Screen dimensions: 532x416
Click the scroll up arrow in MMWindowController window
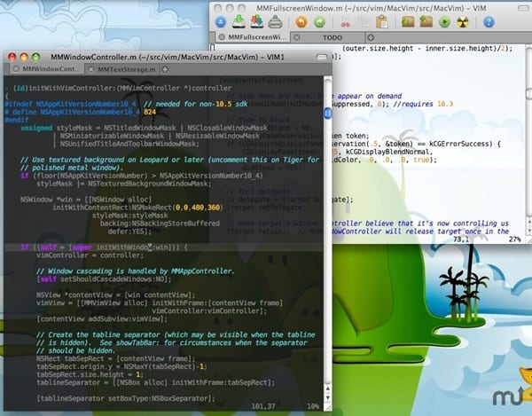point(328,389)
